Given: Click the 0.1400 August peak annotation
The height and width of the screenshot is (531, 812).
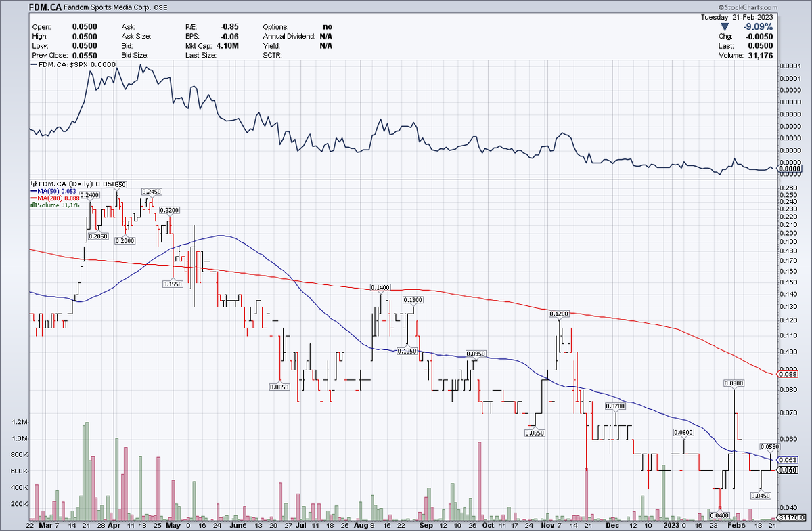Looking at the screenshot, I should click(380, 289).
